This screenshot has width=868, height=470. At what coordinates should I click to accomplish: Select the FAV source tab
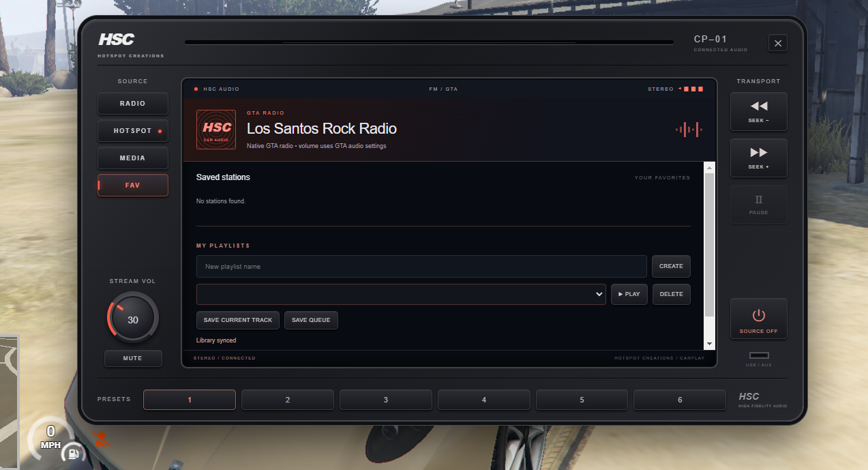tap(133, 186)
